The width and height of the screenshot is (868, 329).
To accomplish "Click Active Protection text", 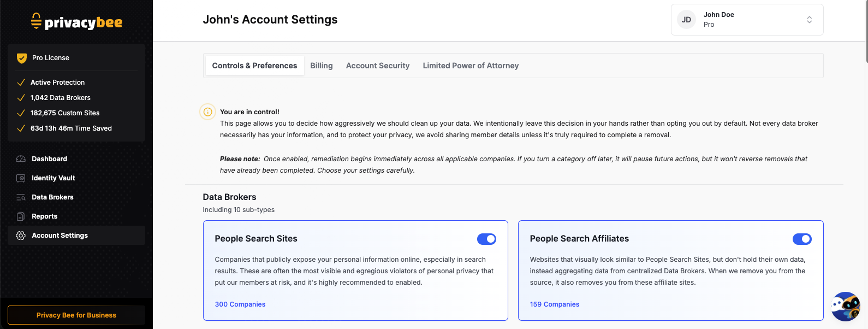I will (58, 83).
